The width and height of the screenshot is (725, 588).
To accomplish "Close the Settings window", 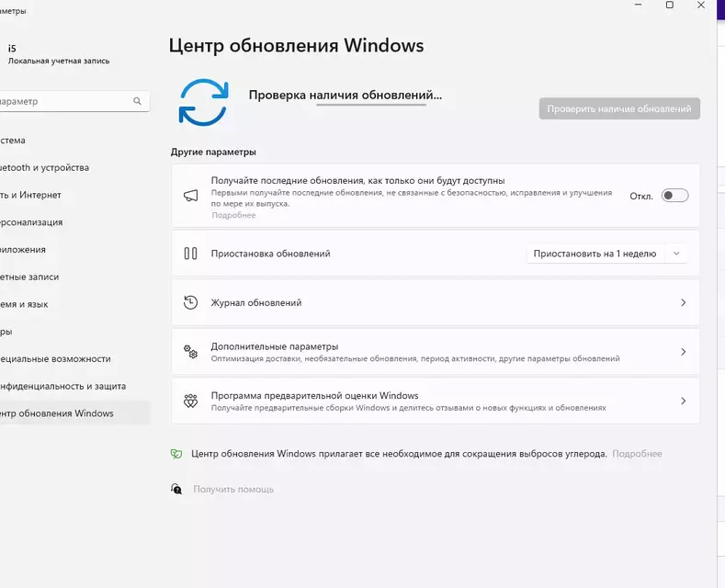I will (700, 6).
